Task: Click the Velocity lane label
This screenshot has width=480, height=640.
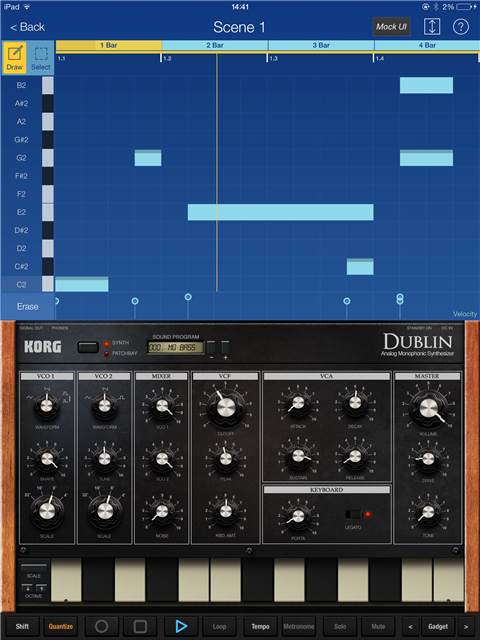Action: click(x=465, y=314)
